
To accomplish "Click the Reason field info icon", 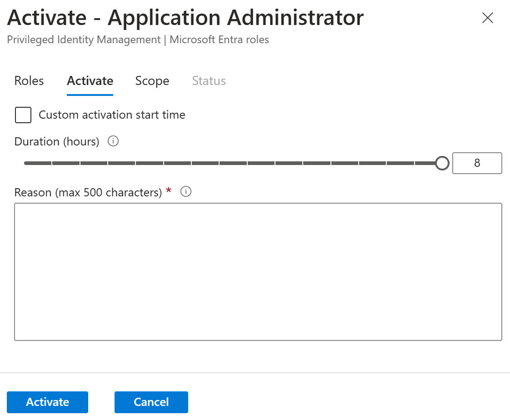I will [x=185, y=192].
